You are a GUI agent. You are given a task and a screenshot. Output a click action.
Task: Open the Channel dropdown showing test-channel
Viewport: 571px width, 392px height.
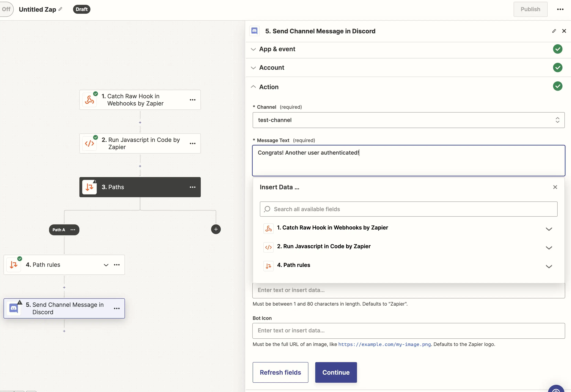pyautogui.click(x=408, y=120)
